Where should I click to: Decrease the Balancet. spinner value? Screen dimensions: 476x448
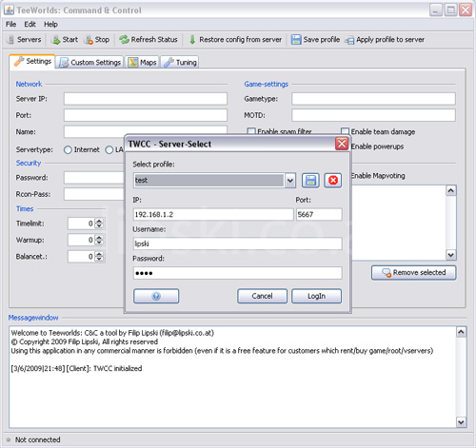[x=100, y=259]
